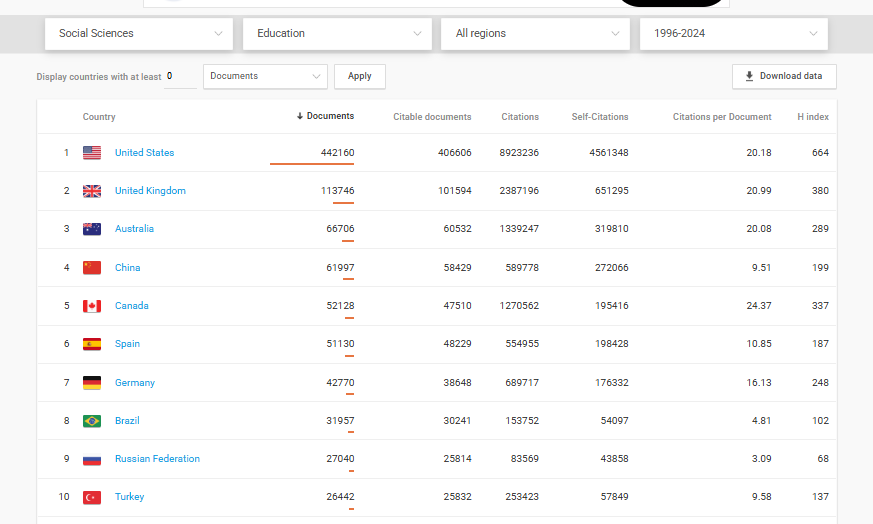Open the Turkey country link
Viewport: 873px width, 524px height.
point(129,497)
